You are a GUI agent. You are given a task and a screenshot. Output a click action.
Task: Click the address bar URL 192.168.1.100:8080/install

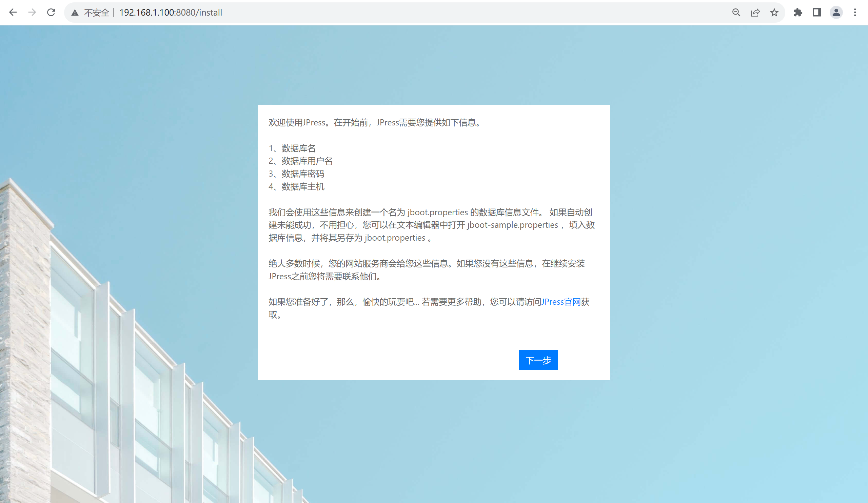(171, 13)
